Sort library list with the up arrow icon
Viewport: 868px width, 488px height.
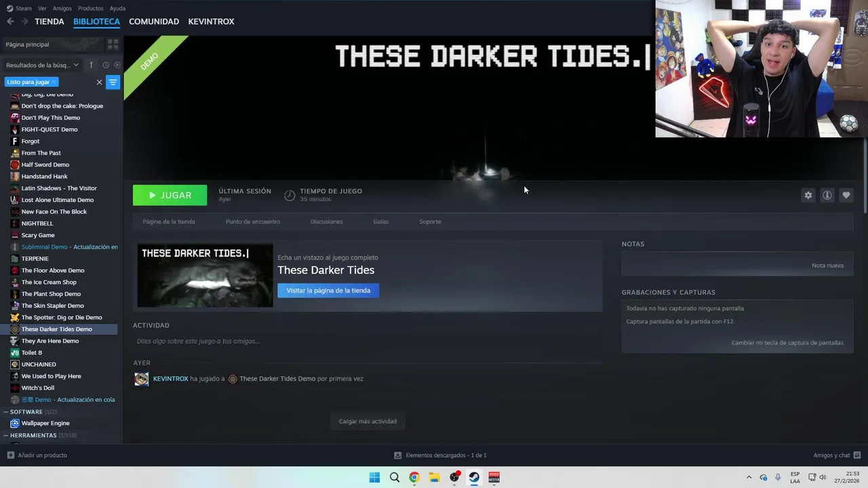[92, 65]
